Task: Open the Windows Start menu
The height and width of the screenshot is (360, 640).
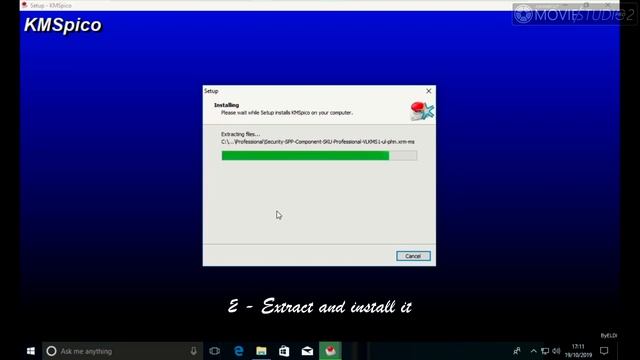Action: point(31,351)
